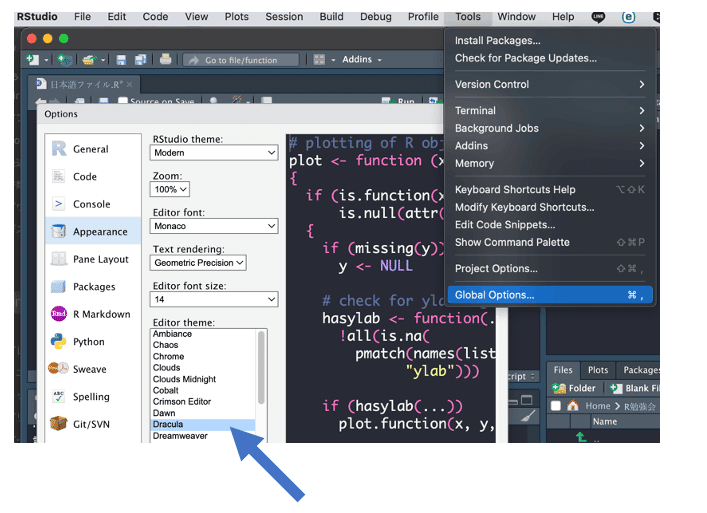
Task: Open the Editor font size dropdown
Action: click(x=214, y=299)
